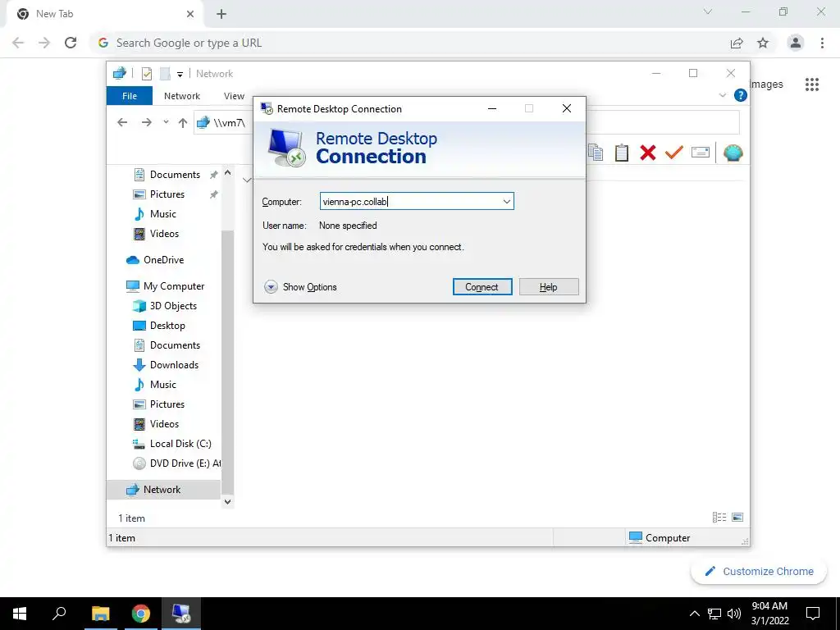Click the new folder quick access icon
The width and height of the screenshot is (840, 630).
point(165,73)
